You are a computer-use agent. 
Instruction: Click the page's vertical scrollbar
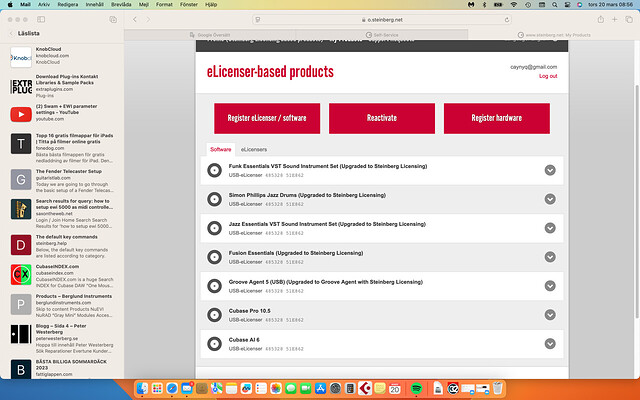[x=637, y=201]
